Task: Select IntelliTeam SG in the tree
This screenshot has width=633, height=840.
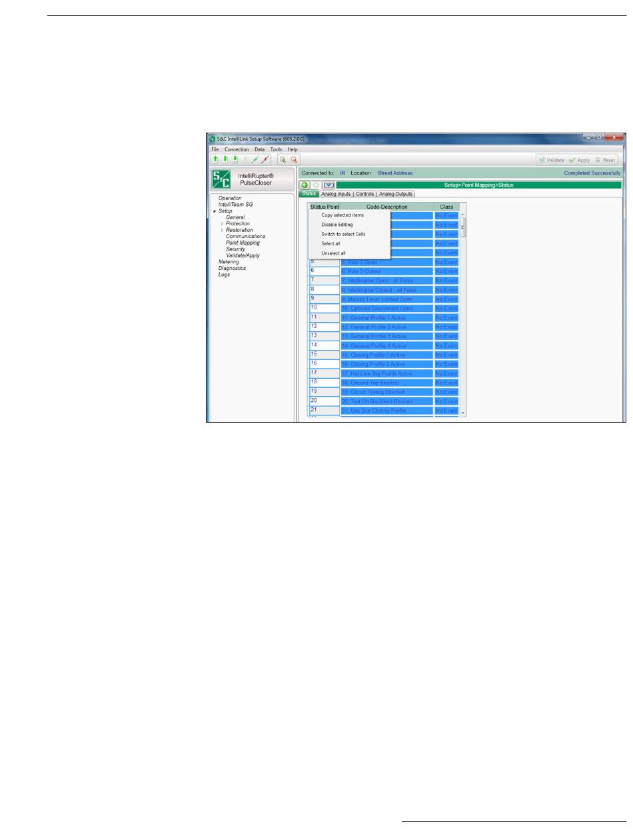Action: [x=235, y=204]
